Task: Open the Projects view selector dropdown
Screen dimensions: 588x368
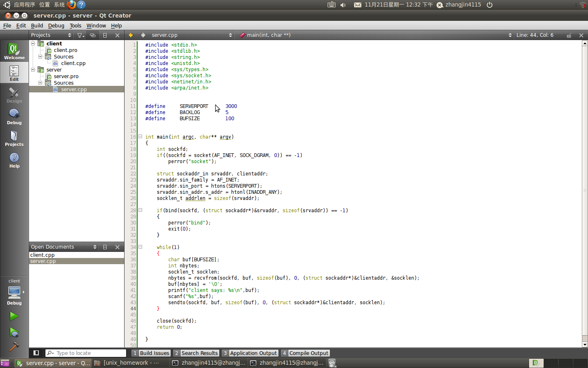Action: coord(51,35)
